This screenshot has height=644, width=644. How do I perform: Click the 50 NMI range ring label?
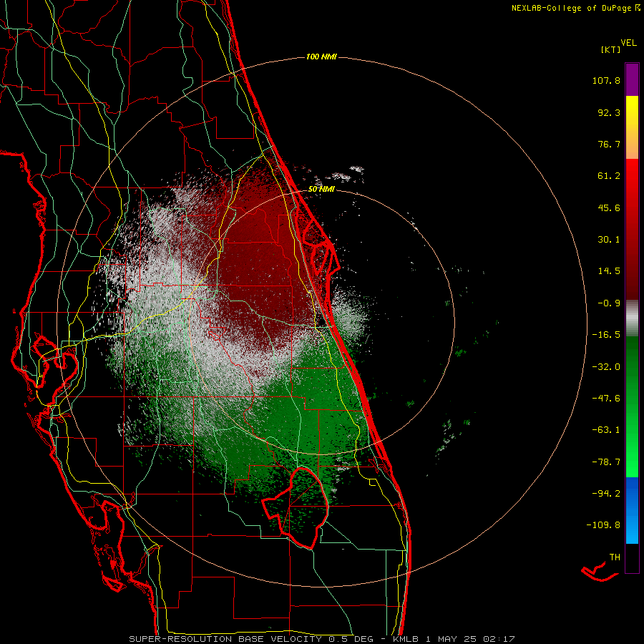pyautogui.click(x=321, y=189)
